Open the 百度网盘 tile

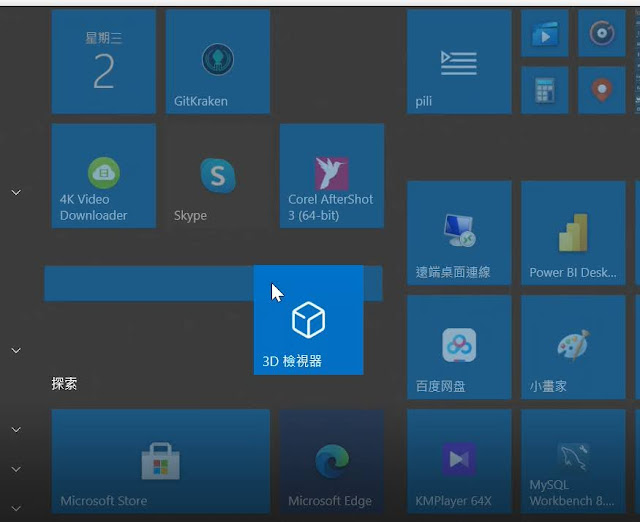pyautogui.click(x=459, y=347)
